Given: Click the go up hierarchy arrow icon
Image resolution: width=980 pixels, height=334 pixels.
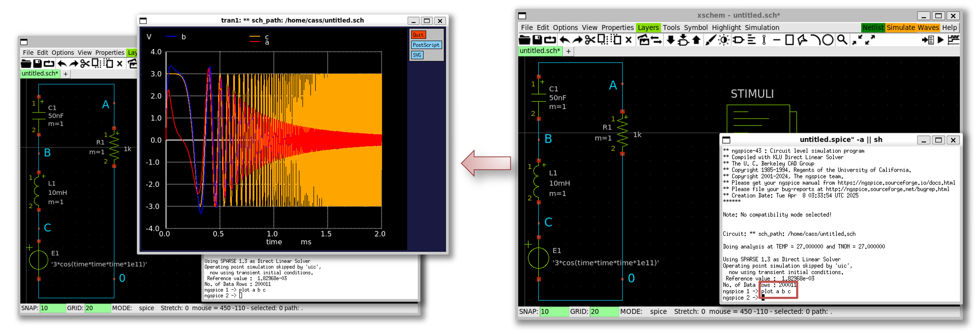Looking at the screenshot, I should [696, 40].
